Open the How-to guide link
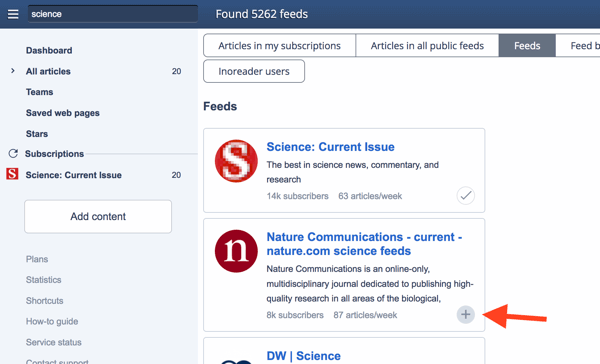The image size is (600, 364). click(52, 322)
